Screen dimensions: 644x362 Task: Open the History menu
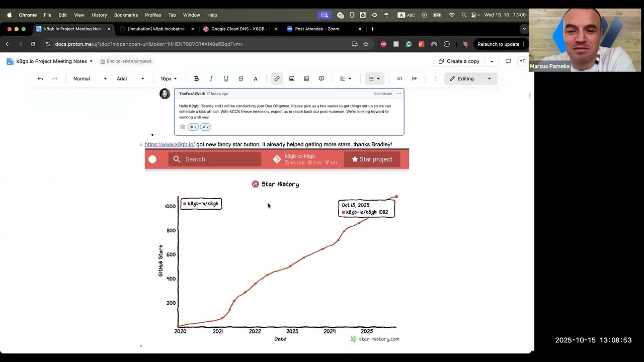(99, 15)
